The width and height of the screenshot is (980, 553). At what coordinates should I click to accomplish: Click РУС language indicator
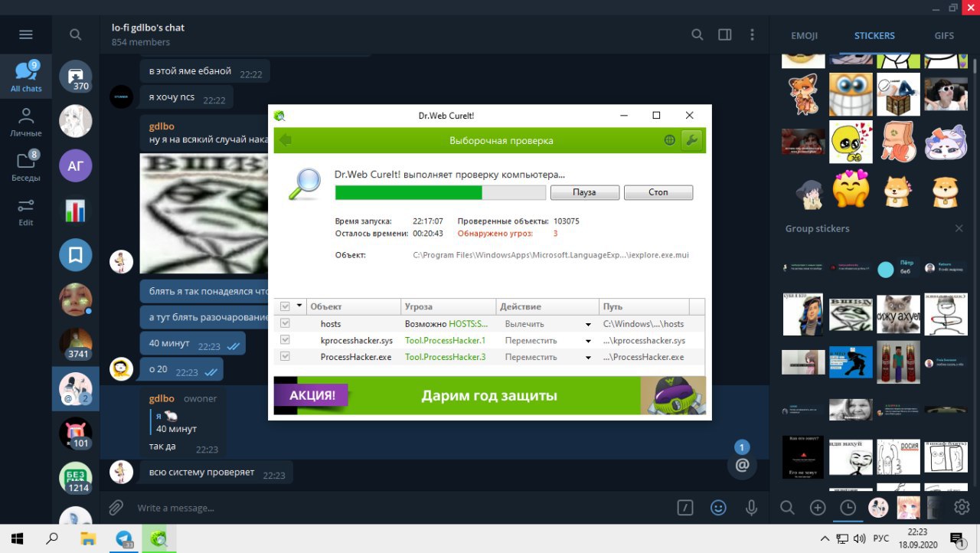pos(881,538)
